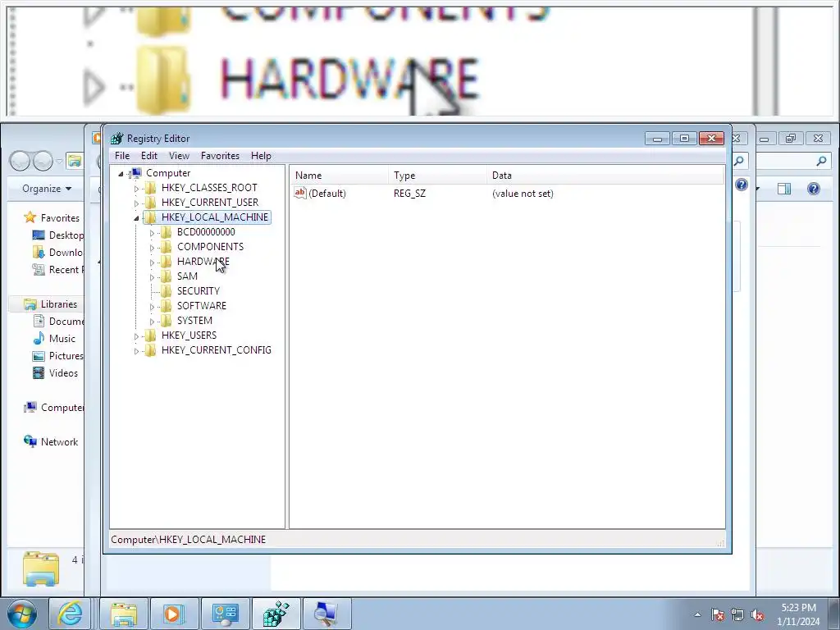
Task: Open the View menu in Registry Editor
Action: (x=179, y=156)
